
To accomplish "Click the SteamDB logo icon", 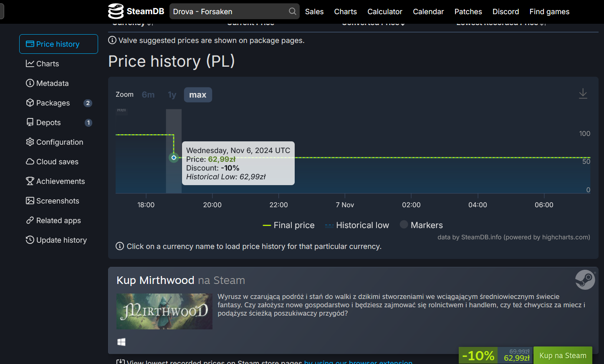I will [116, 11].
